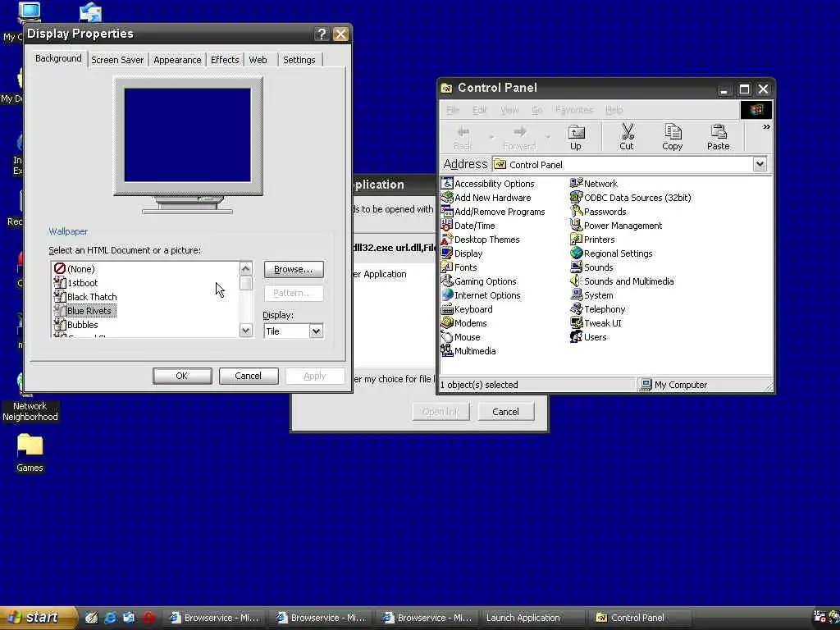Viewport: 840px width, 630px height.
Task: Open Add New Hardware applet
Action: [486, 198]
